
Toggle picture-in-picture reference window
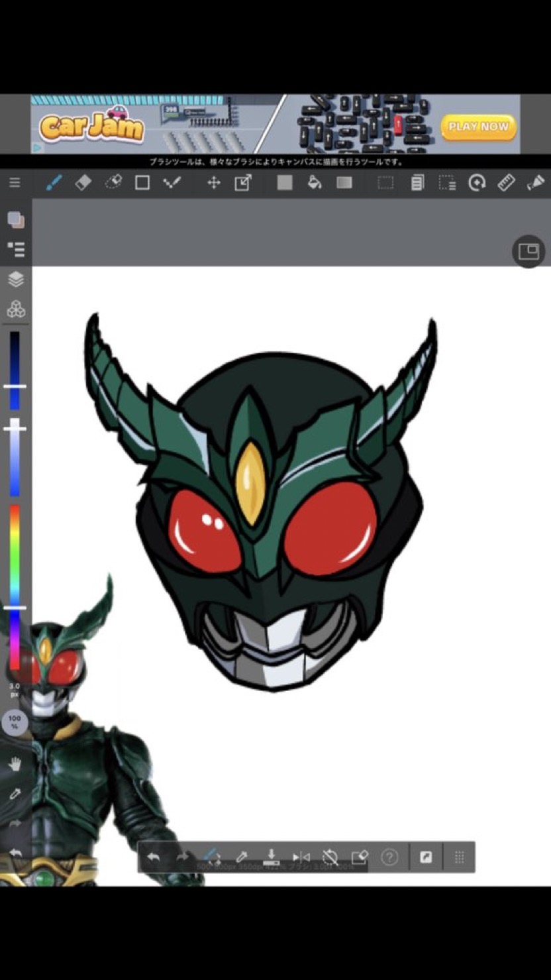coord(528,251)
